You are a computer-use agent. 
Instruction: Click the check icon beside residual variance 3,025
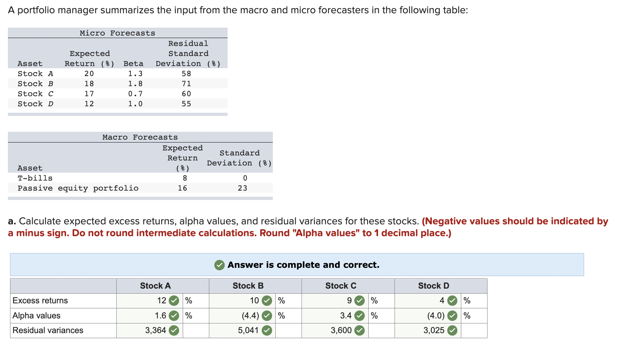(453, 330)
